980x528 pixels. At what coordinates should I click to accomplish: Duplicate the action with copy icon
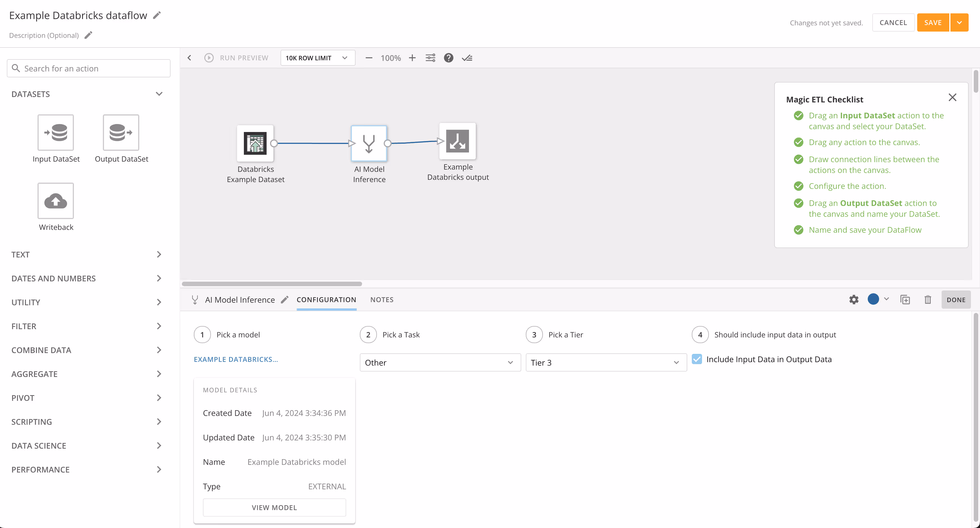click(905, 300)
